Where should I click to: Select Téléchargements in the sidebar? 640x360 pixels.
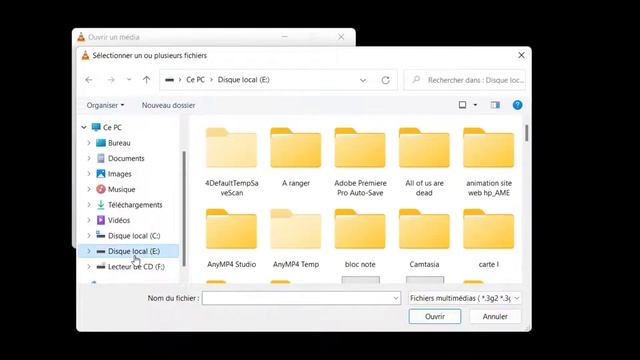[135, 205]
